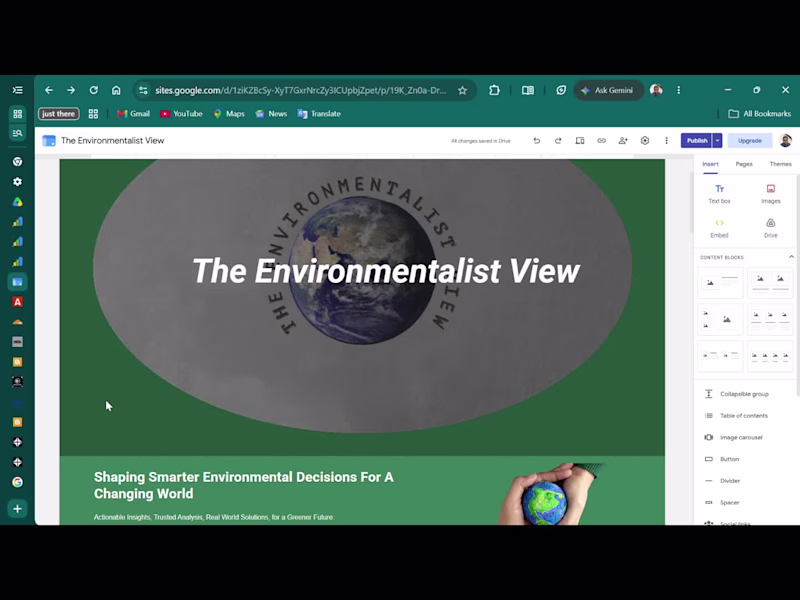Switch to the Insert tab
The width and height of the screenshot is (800, 600).
click(710, 164)
